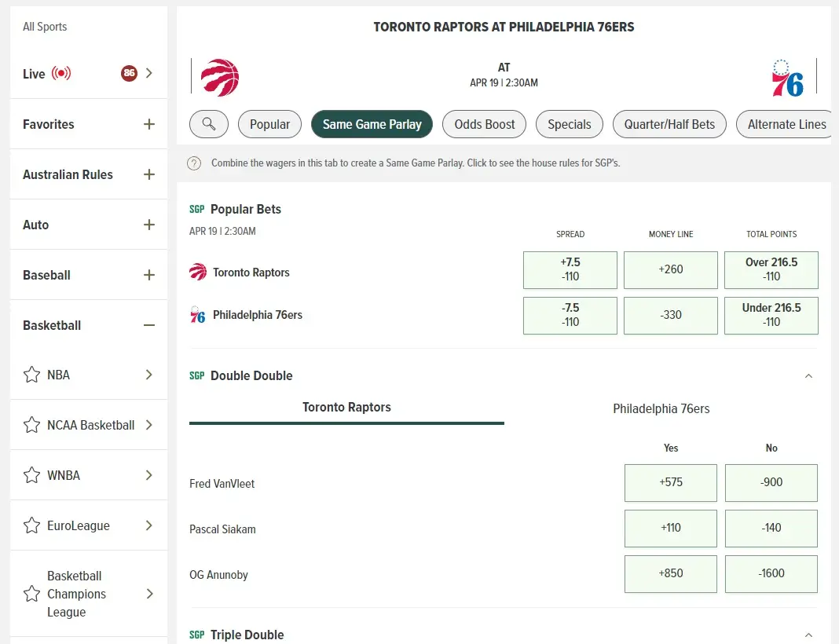The height and width of the screenshot is (644, 839).
Task: Open the Basketball Champions League chevron
Action: pos(149,594)
